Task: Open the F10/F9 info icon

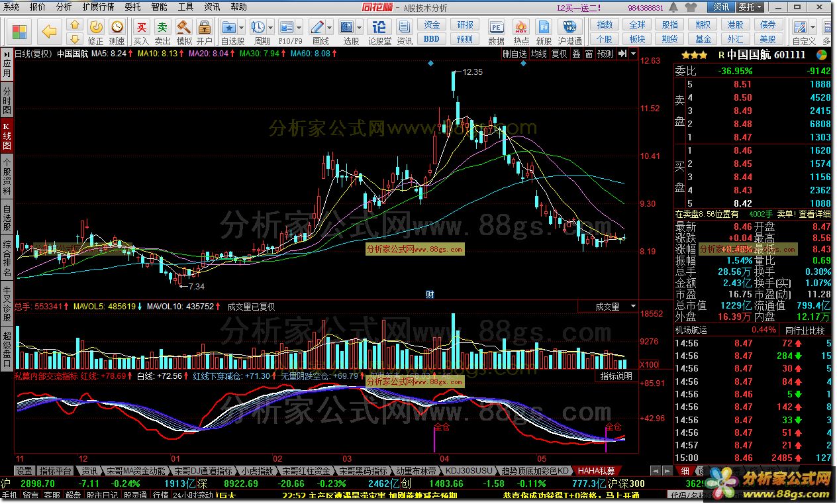Action: point(286,27)
